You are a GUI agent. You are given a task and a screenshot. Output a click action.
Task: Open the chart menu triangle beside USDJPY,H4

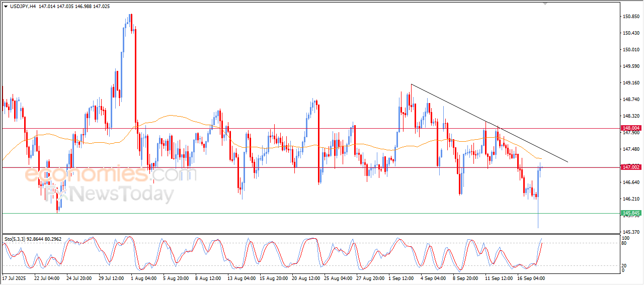pyautogui.click(x=6, y=7)
